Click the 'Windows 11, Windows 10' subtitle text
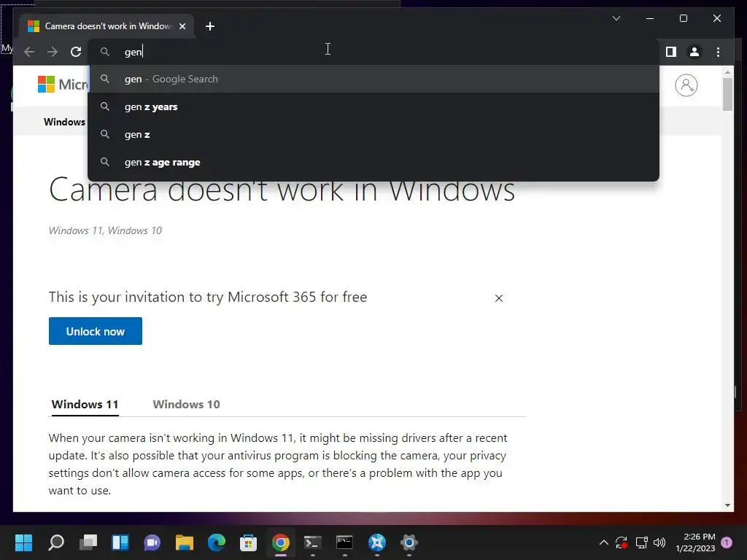 105,230
